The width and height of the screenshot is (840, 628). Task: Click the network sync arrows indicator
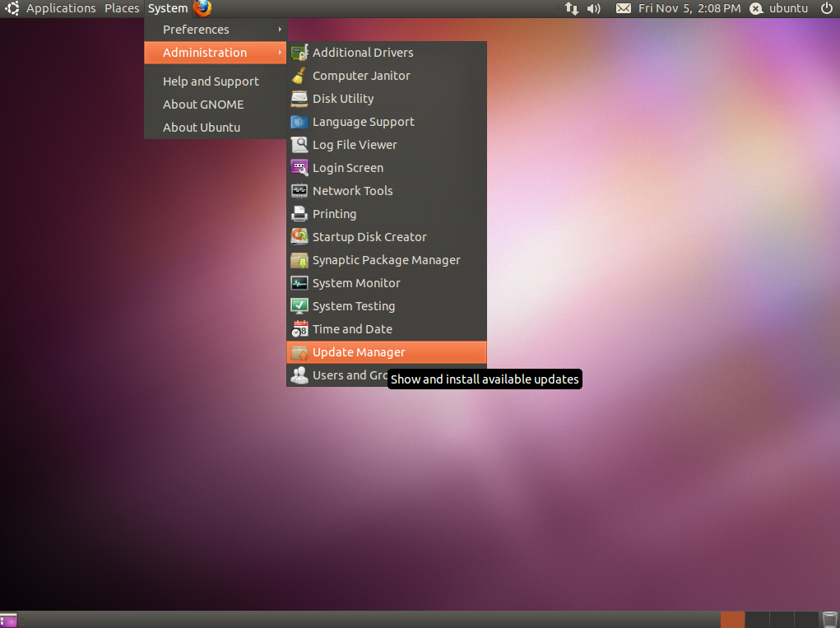coord(572,8)
